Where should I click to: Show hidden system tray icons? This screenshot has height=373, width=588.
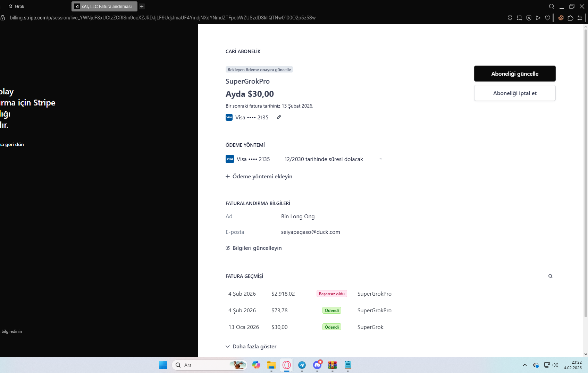[x=525, y=365]
